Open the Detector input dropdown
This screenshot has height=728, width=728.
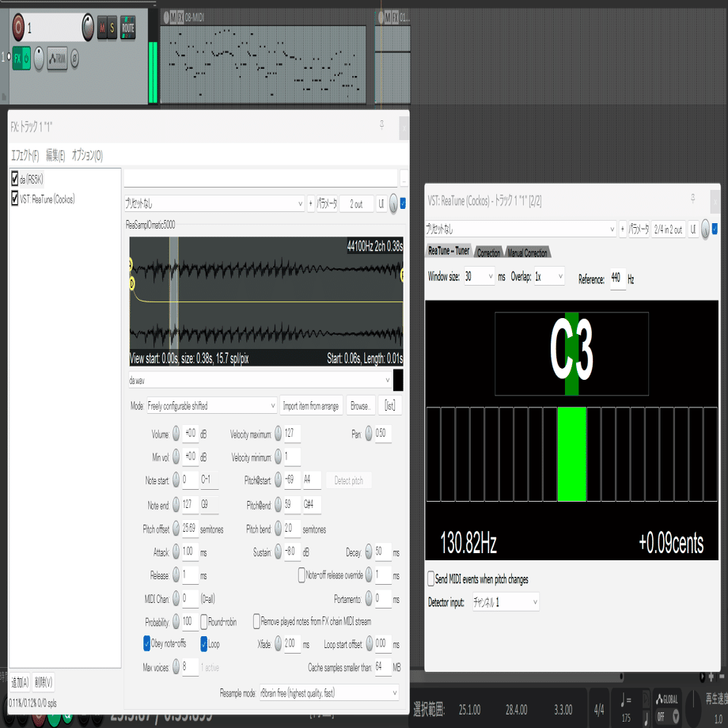tap(506, 602)
